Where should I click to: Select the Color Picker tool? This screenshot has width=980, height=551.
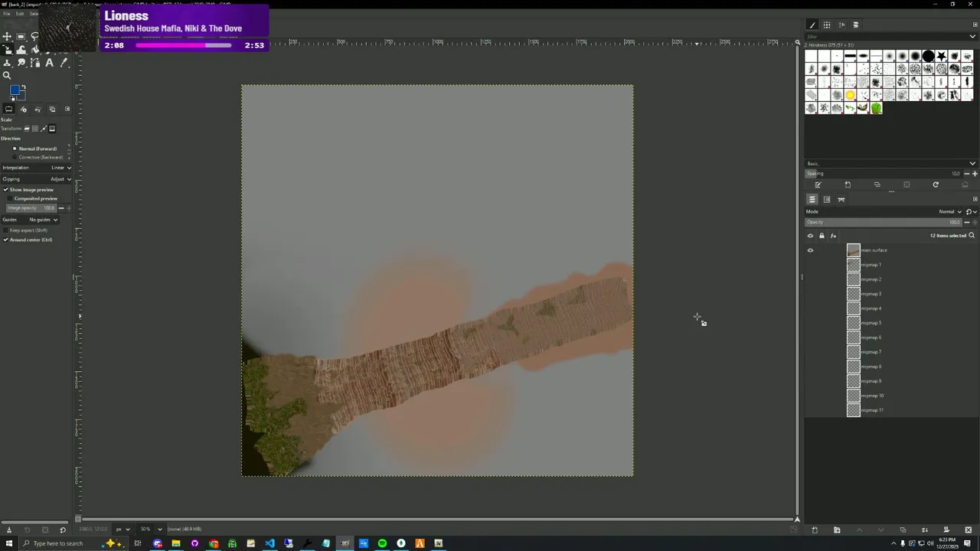(x=64, y=63)
